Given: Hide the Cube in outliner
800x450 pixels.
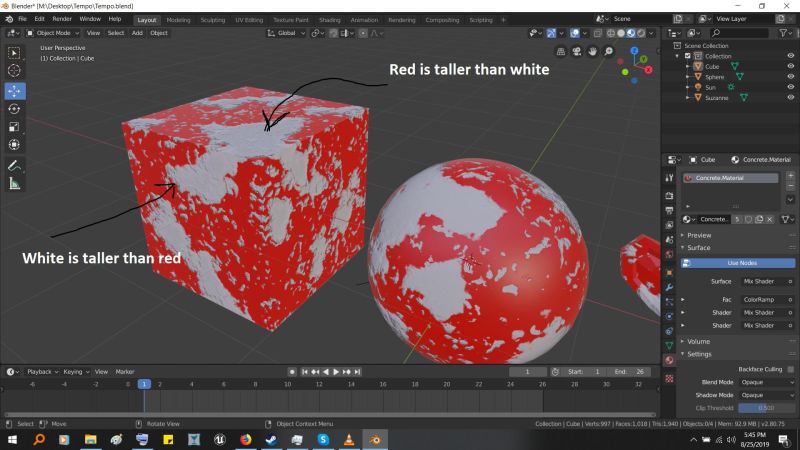Looking at the screenshot, I should pyautogui.click(x=790, y=66).
